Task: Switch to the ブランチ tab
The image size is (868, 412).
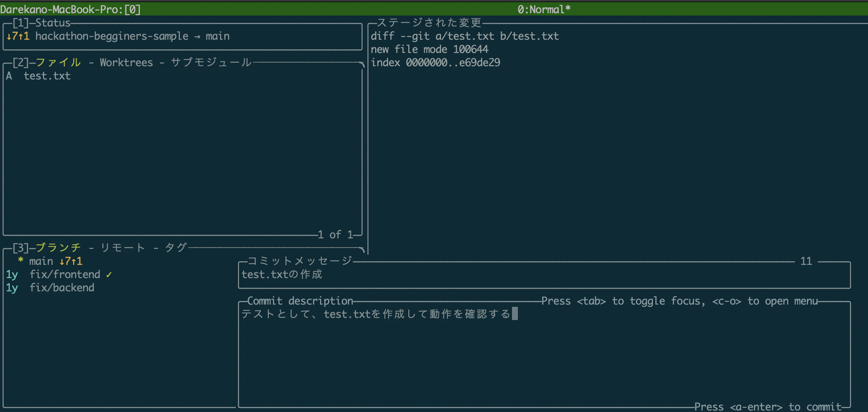Action: click(58, 248)
